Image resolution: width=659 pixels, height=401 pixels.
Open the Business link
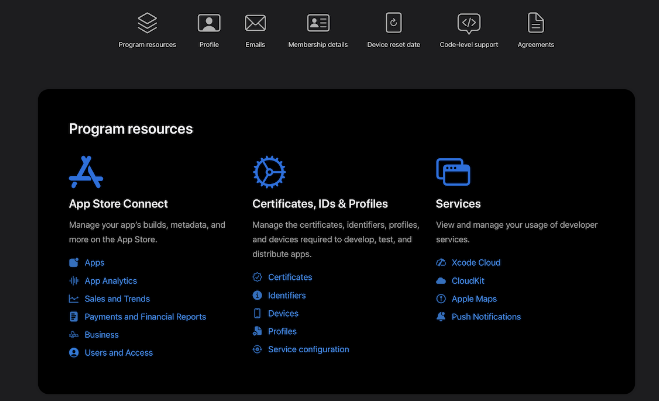(x=101, y=335)
